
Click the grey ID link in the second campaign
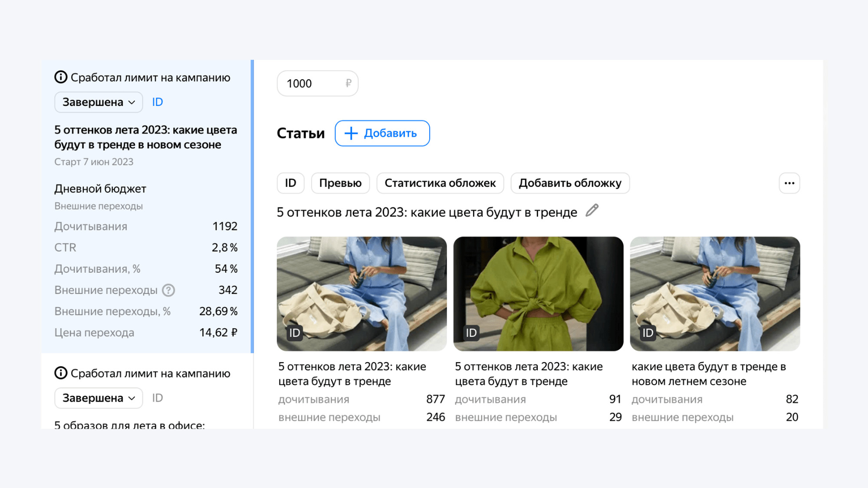click(157, 398)
